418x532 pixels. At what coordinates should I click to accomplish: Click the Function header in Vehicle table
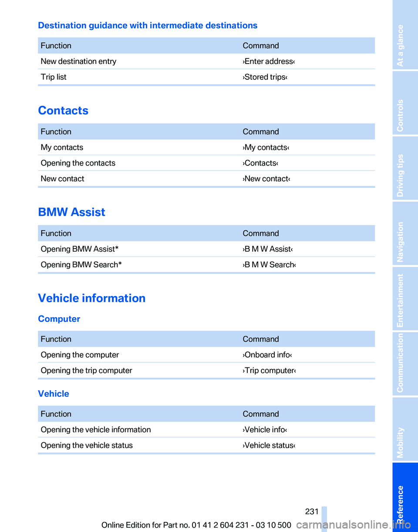coord(56,414)
